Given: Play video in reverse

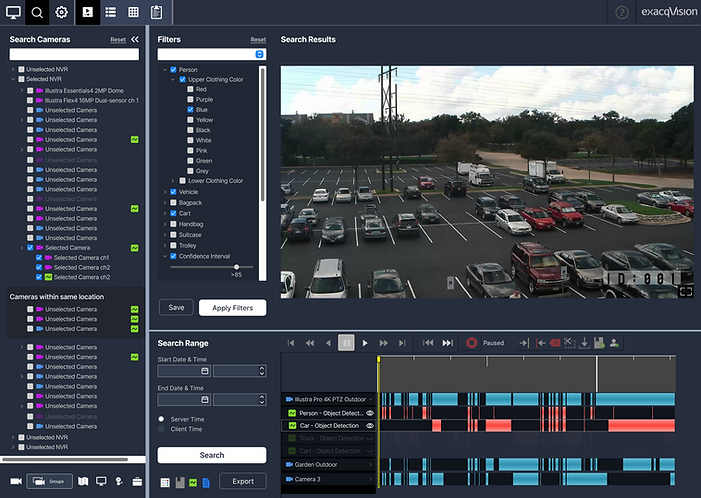Looking at the screenshot, I should point(328,343).
